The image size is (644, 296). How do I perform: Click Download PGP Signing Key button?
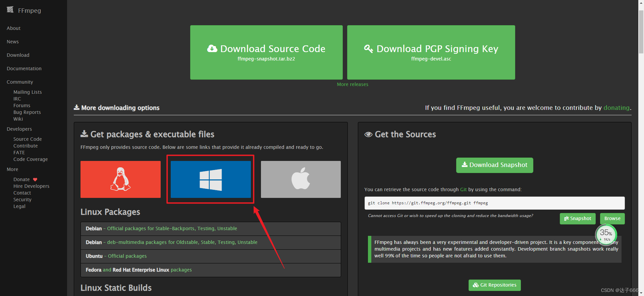(431, 52)
